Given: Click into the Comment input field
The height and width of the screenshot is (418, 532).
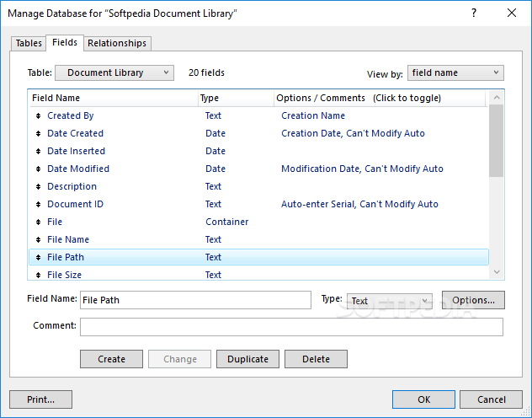Looking at the screenshot, I should [x=291, y=327].
